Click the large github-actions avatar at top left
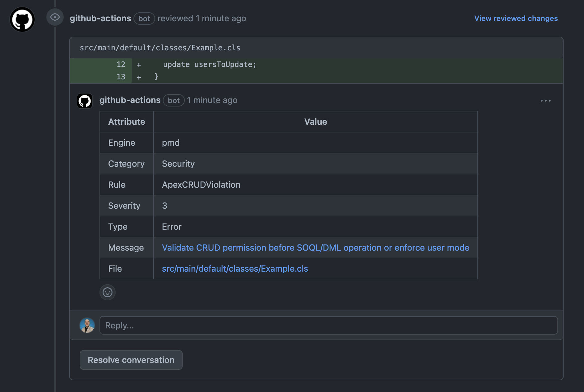 (x=22, y=19)
